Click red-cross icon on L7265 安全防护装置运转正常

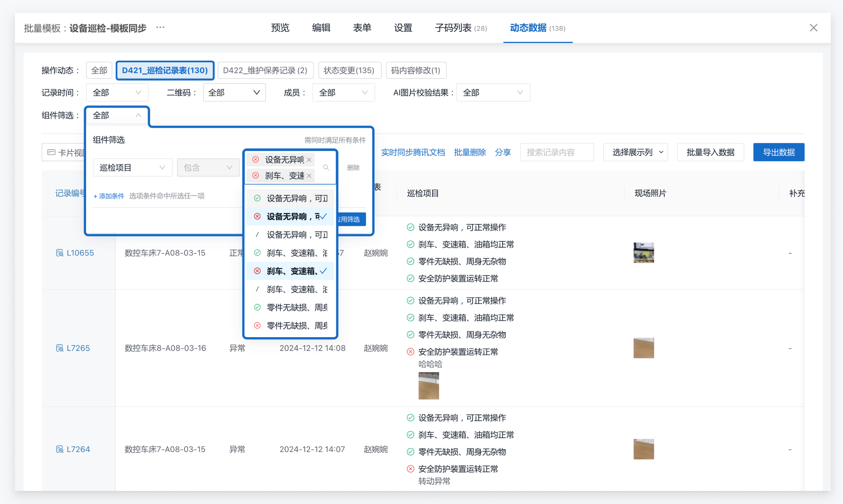[410, 352]
